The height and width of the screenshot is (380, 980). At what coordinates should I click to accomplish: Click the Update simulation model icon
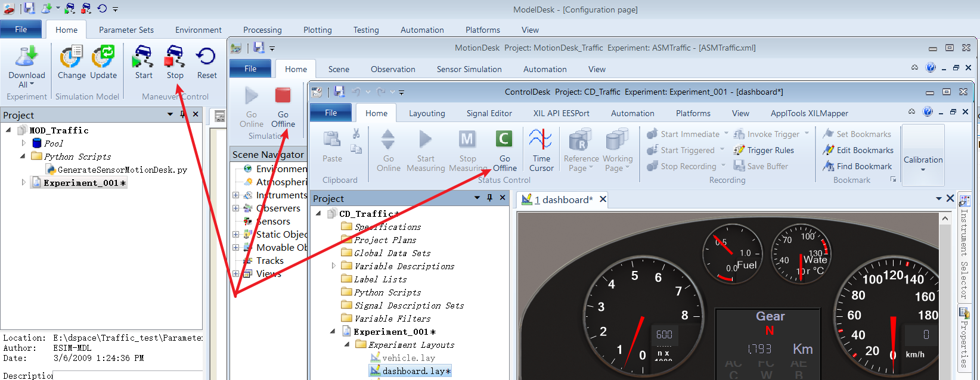(103, 63)
